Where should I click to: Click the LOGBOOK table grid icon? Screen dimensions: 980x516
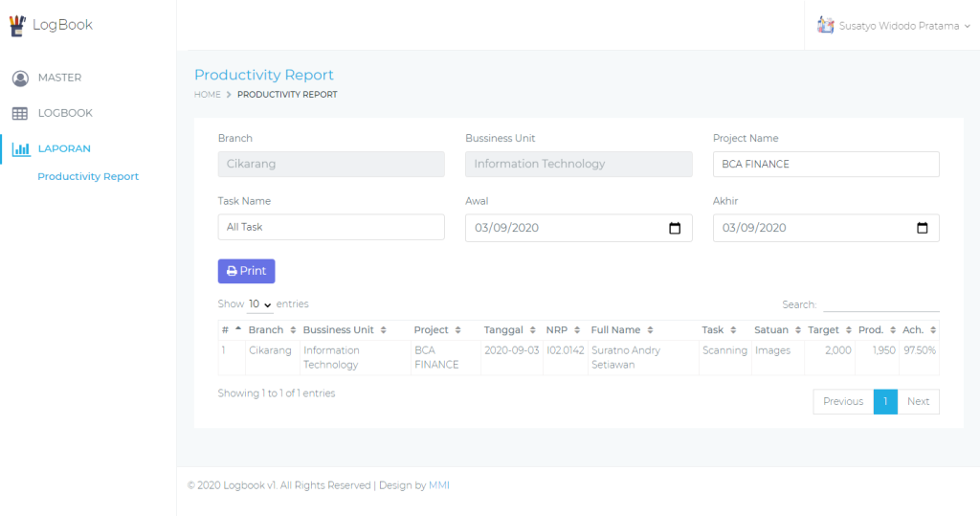(x=20, y=113)
